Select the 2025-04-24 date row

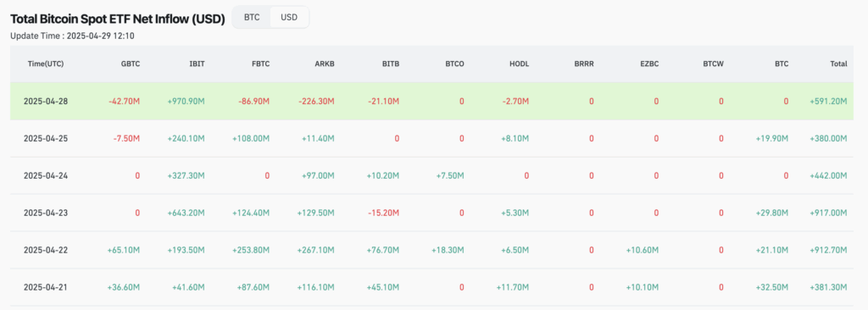[431, 175]
